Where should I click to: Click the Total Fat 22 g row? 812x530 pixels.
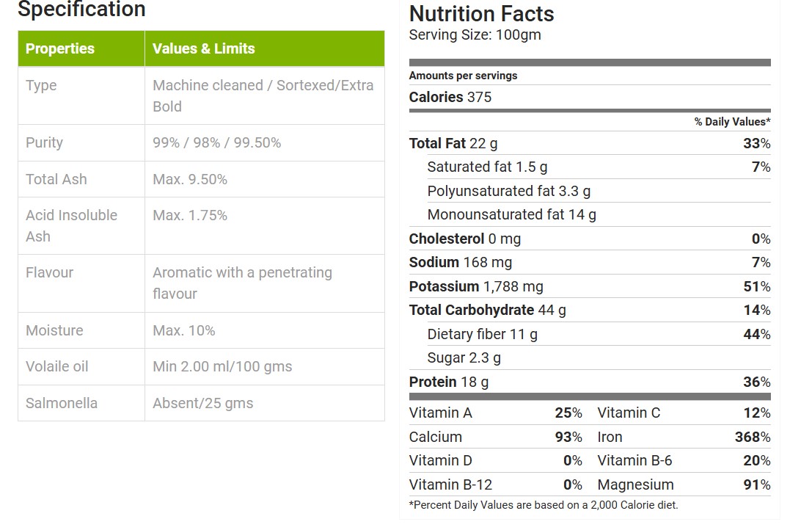590,143
